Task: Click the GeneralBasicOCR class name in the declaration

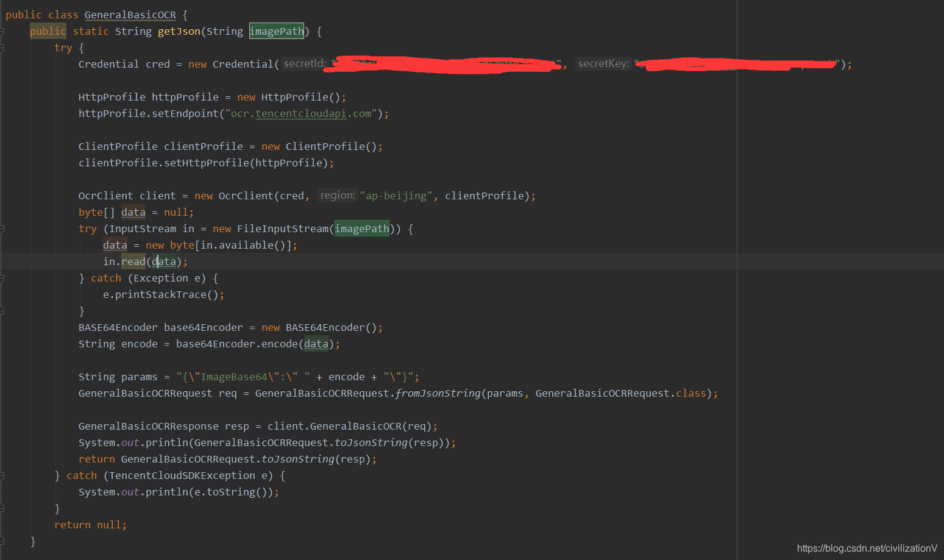Action: pos(130,15)
